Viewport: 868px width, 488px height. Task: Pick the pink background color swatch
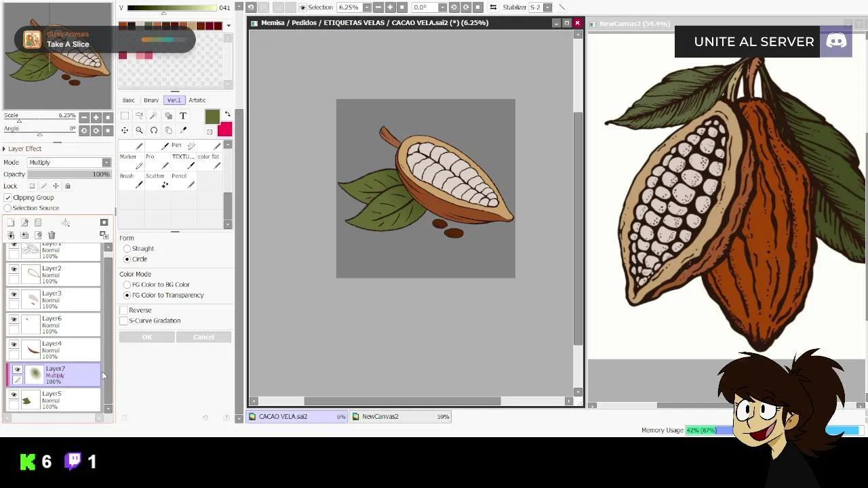[224, 129]
